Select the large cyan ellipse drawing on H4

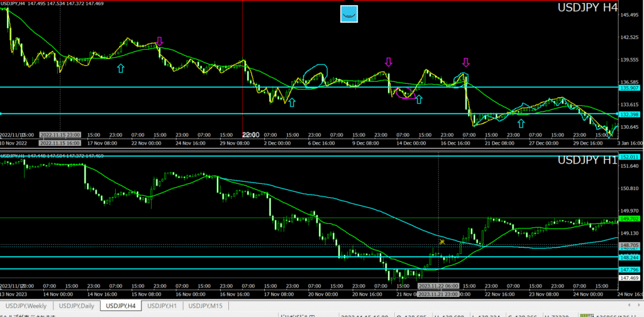(x=315, y=75)
